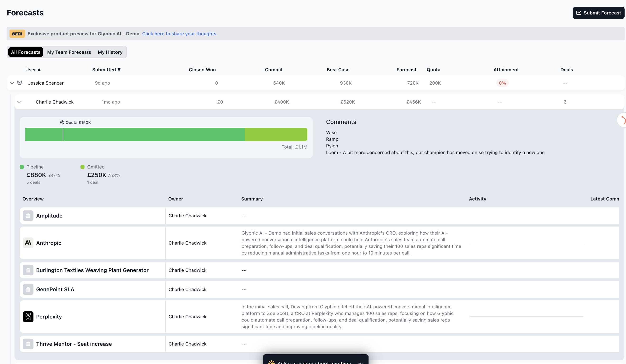Click the Wise comment line
The width and height of the screenshot is (626, 364).
point(331,133)
